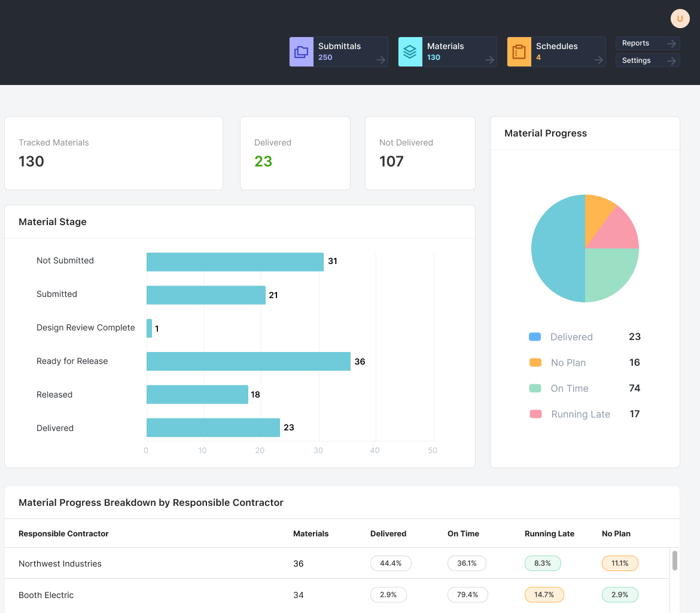Click the Ready for Release bar

[x=248, y=362]
